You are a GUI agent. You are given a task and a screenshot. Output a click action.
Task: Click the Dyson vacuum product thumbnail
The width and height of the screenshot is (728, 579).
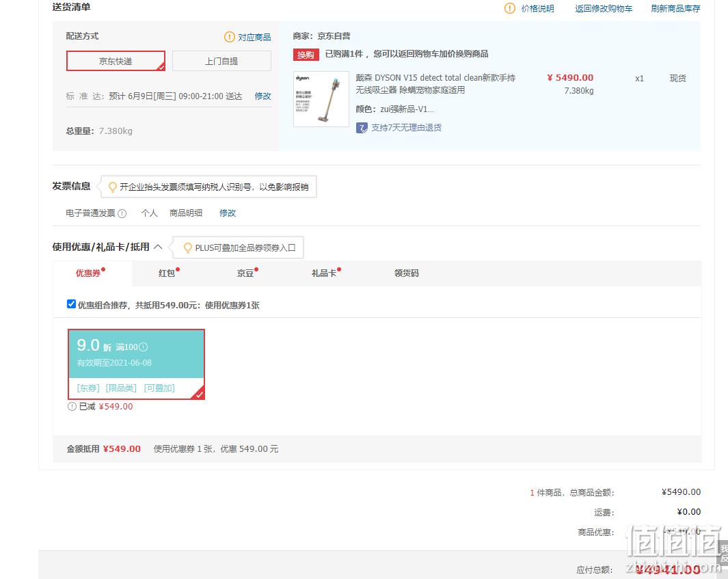click(321, 99)
